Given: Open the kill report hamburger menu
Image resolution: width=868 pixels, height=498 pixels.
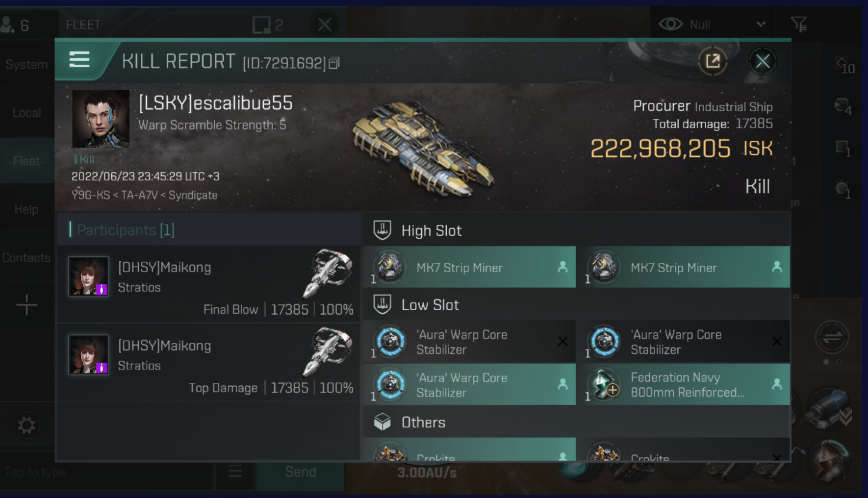Looking at the screenshot, I should 79,60.
